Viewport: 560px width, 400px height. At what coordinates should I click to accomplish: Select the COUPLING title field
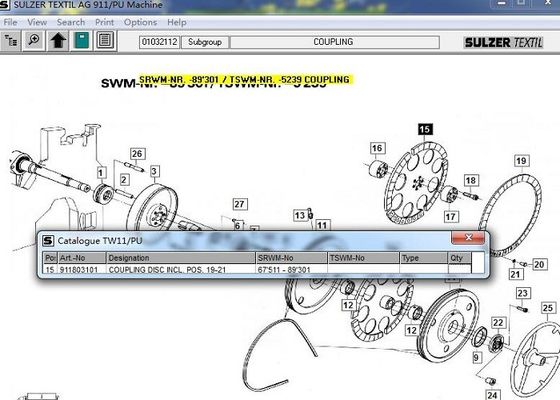(335, 42)
